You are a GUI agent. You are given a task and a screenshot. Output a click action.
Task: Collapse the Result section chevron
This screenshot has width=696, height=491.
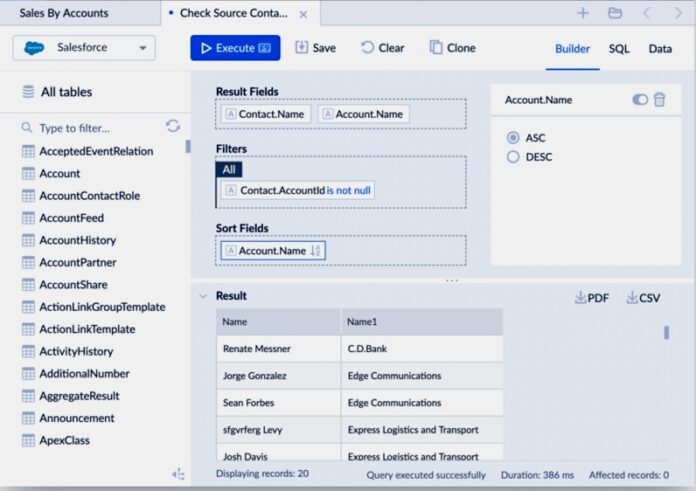click(203, 296)
